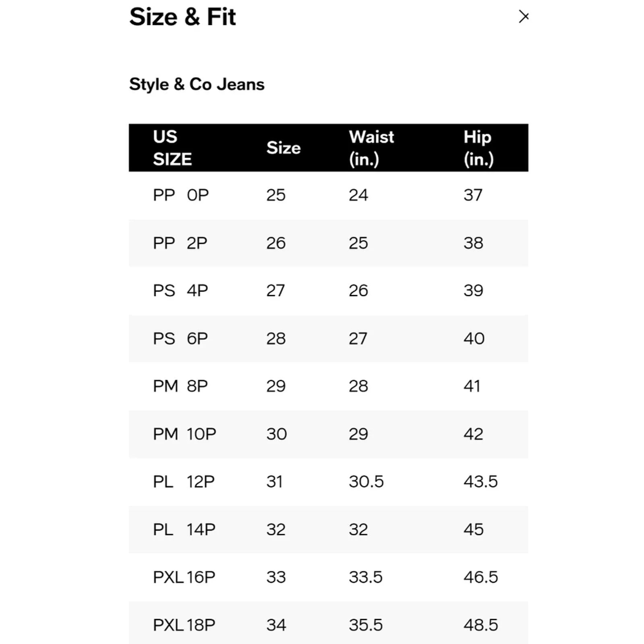Image resolution: width=644 pixels, height=644 pixels.
Task: Click the 6P size label
Action: tap(197, 339)
